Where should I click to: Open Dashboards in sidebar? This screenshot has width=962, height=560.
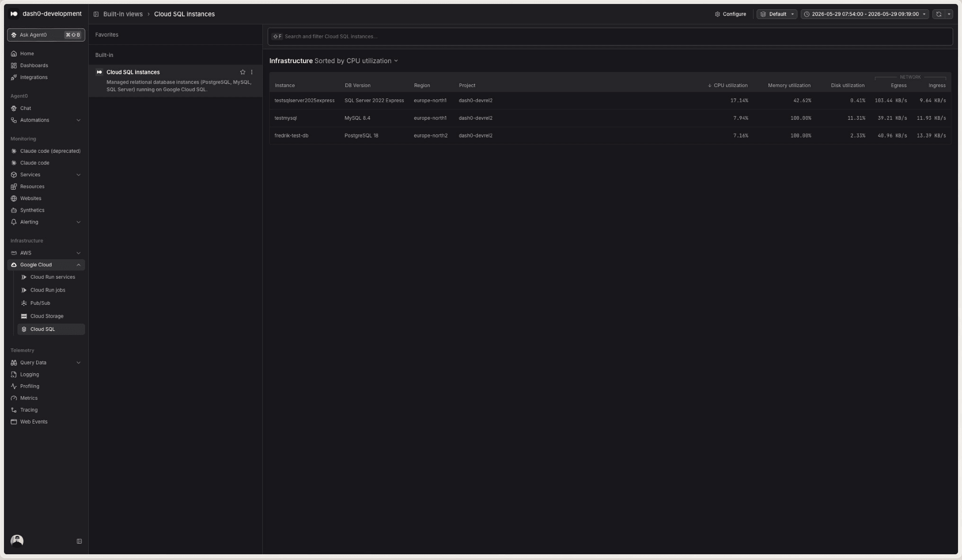coord(46,65)
